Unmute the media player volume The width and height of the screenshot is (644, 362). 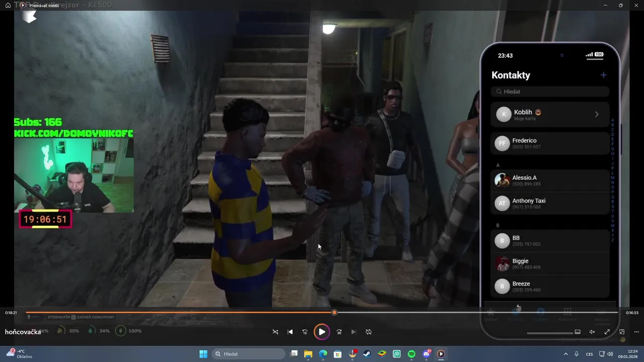[592, 332]
